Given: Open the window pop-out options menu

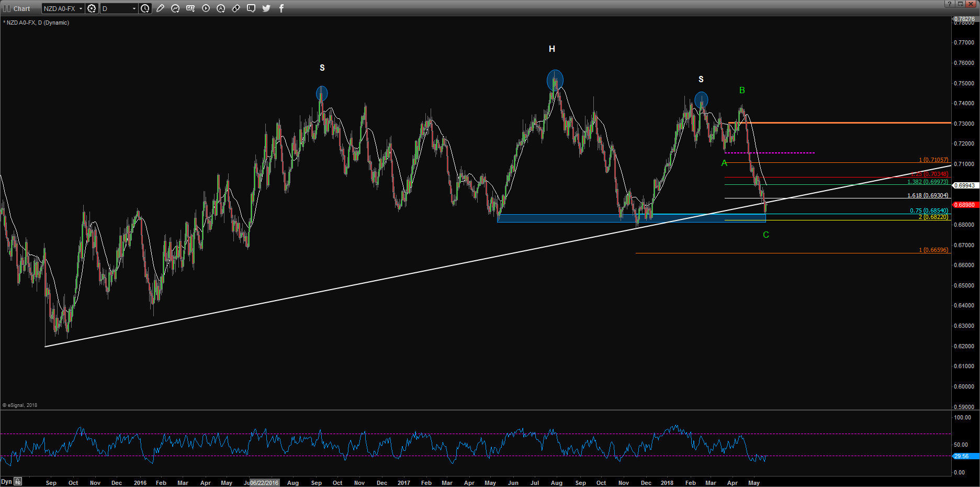Looking at the screenshot, I should click(961, 4).
